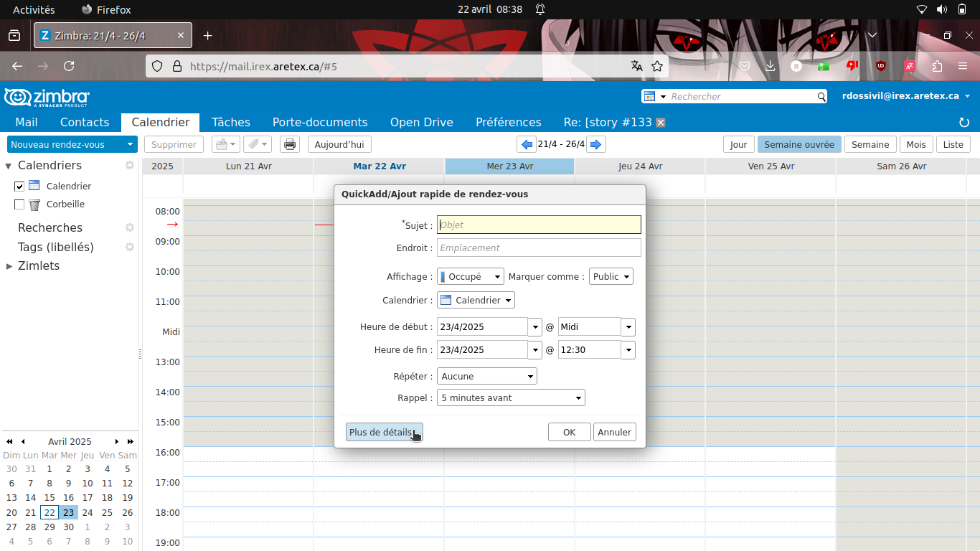Jump back one year in mini calendar
980x551 pixels.
[x=9, y=441]
